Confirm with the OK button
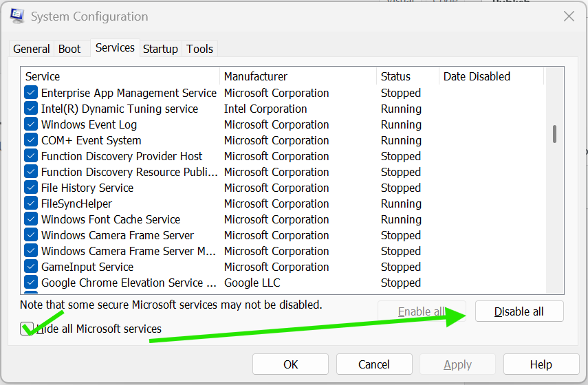Screen dimensions: 588x385 coord(291,364)
